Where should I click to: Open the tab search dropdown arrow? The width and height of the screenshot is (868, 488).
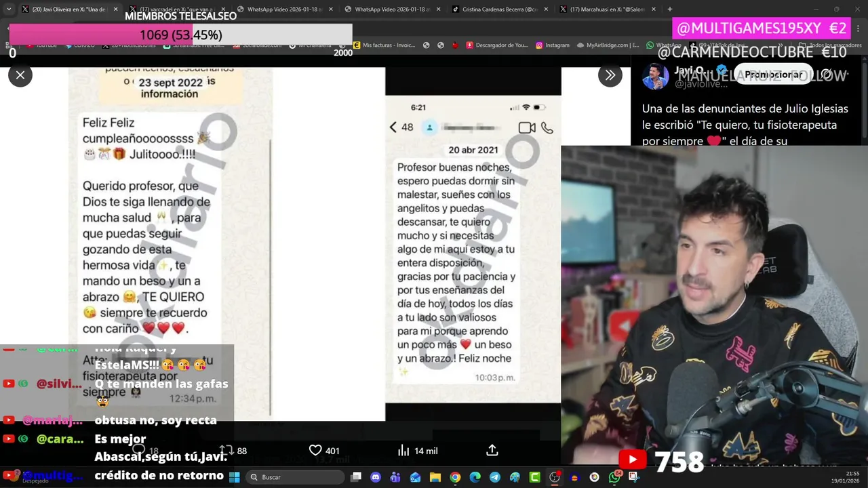click(8, 9)
